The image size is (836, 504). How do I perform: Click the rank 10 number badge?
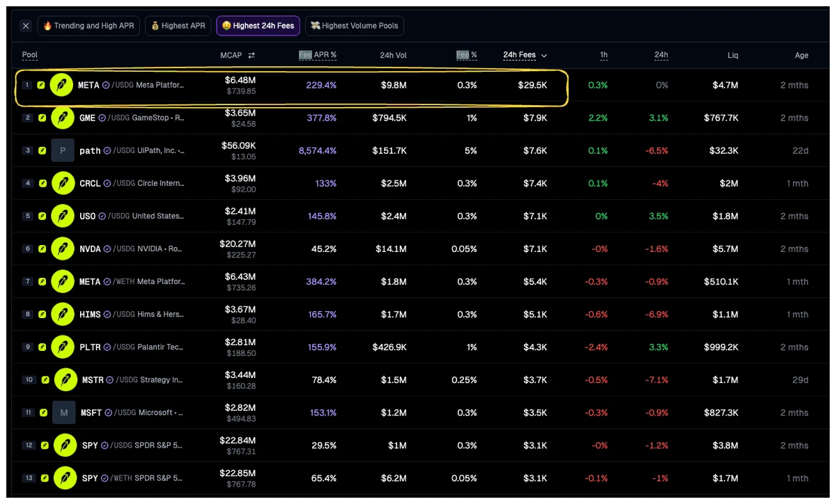coord(29,379)
